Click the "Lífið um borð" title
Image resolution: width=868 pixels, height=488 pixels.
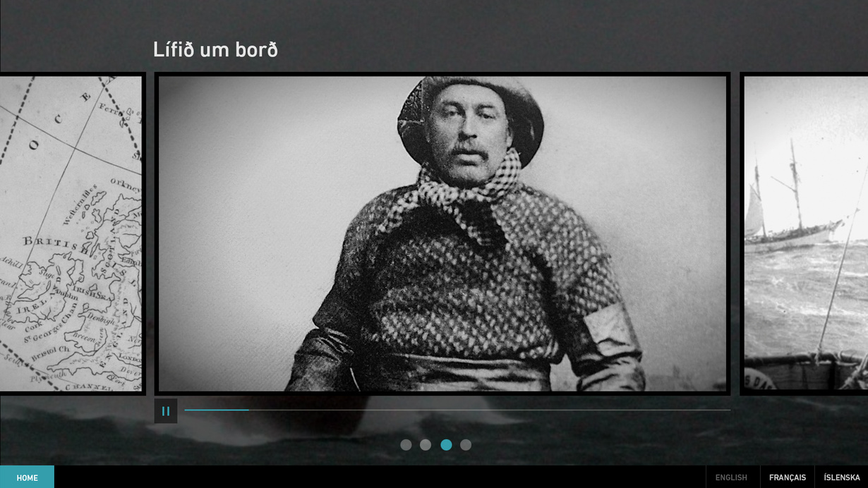215,50
